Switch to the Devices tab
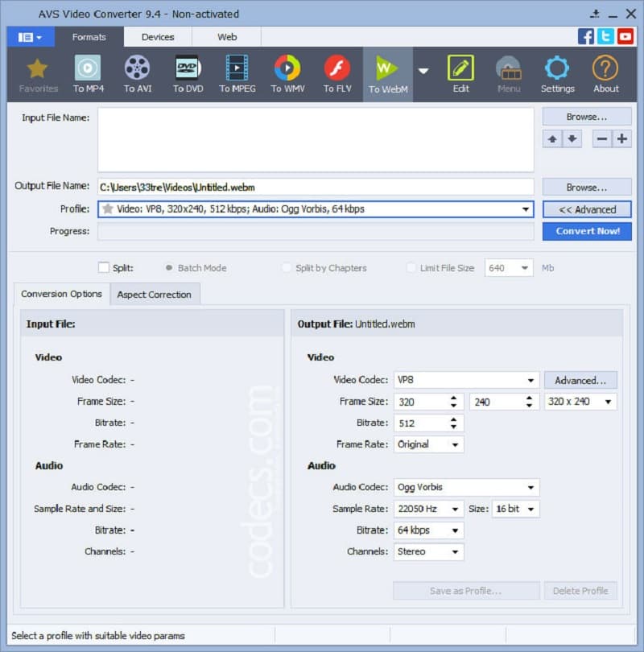The width and height of the screenshot is (644, 652). click(158, 37)
